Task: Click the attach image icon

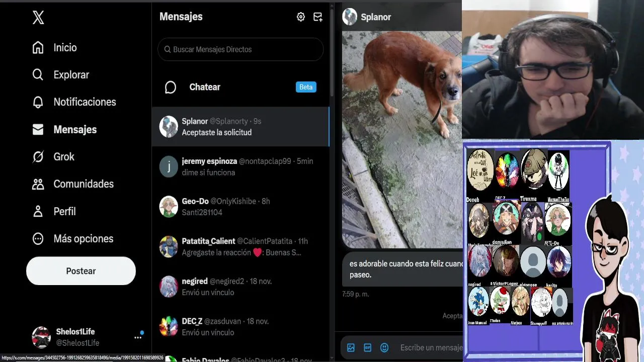Action: pos(351,347)
